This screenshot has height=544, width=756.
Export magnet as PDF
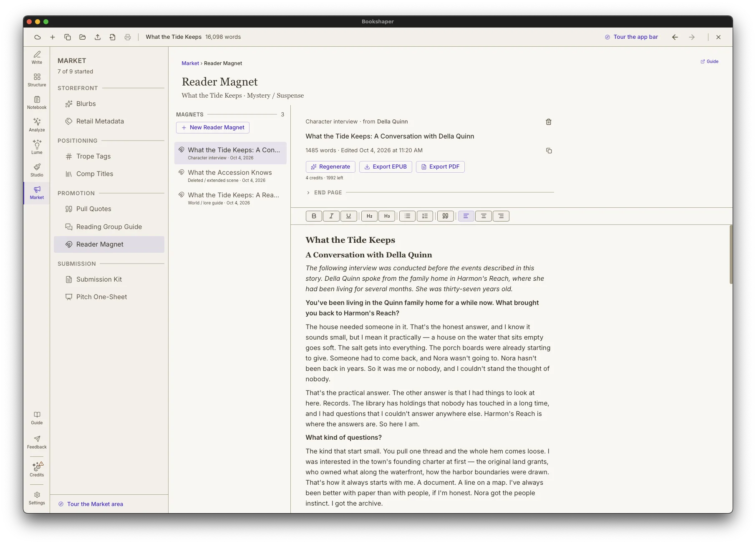[x=440, y=167]
